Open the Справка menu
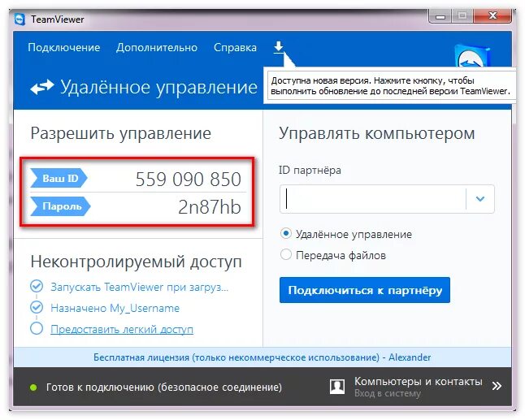The image size is (525, 420). (235, 47)
